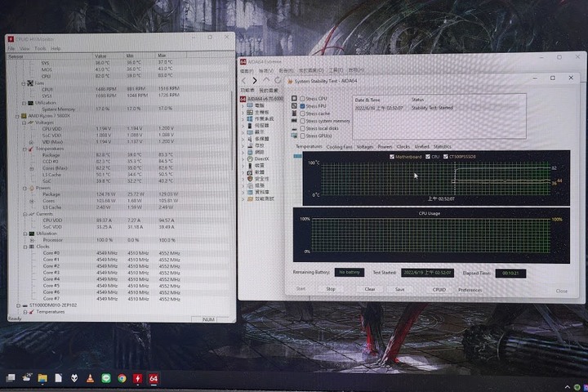Screen dimensions: 588x392
Task: Click the Elapsed Time field
Action: tap(510, 273)
